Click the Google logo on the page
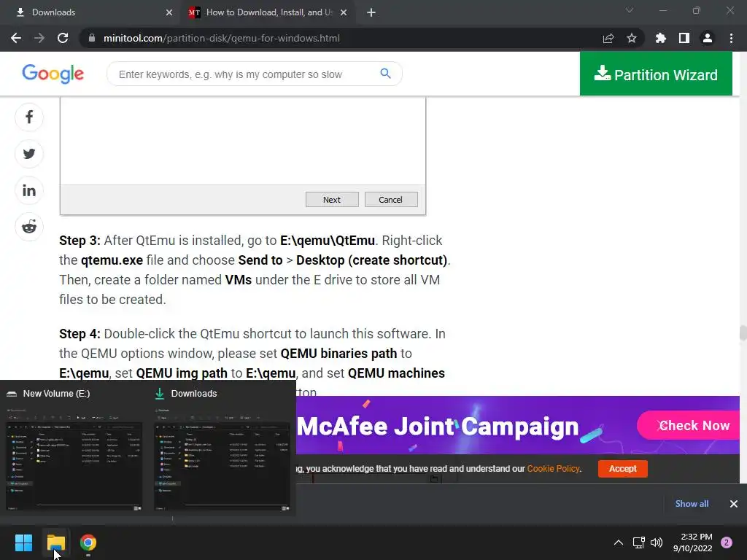The image size is (747, 560). pos(53,74)
